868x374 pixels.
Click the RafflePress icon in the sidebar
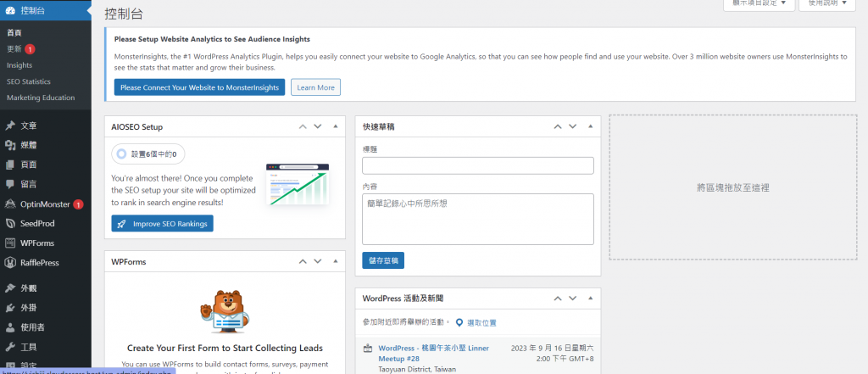[10, 263]
